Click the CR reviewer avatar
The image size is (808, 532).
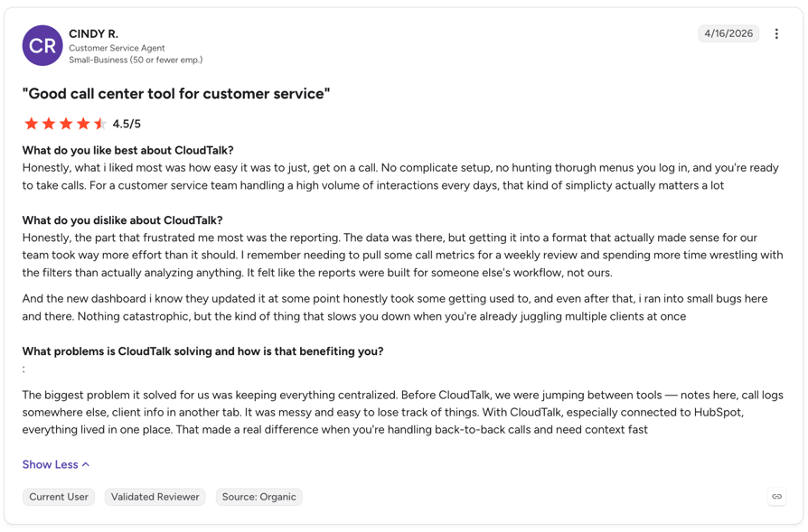click(42, 46)
